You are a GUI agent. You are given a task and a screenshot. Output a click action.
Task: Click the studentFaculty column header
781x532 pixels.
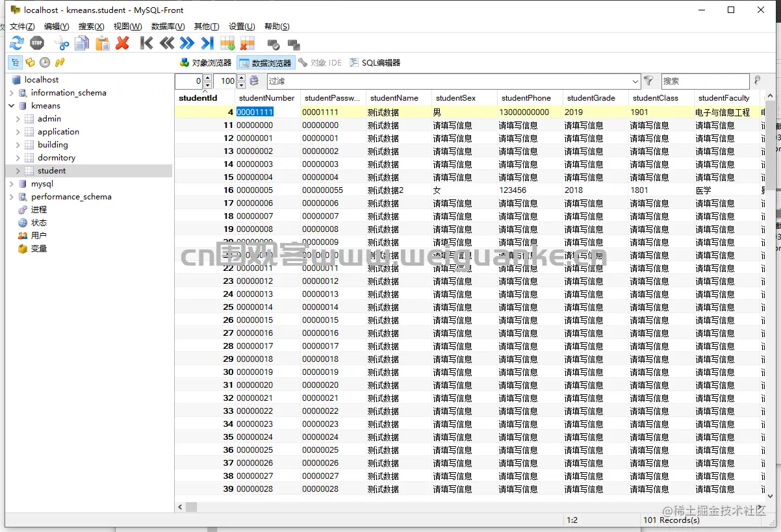[727, 98]
